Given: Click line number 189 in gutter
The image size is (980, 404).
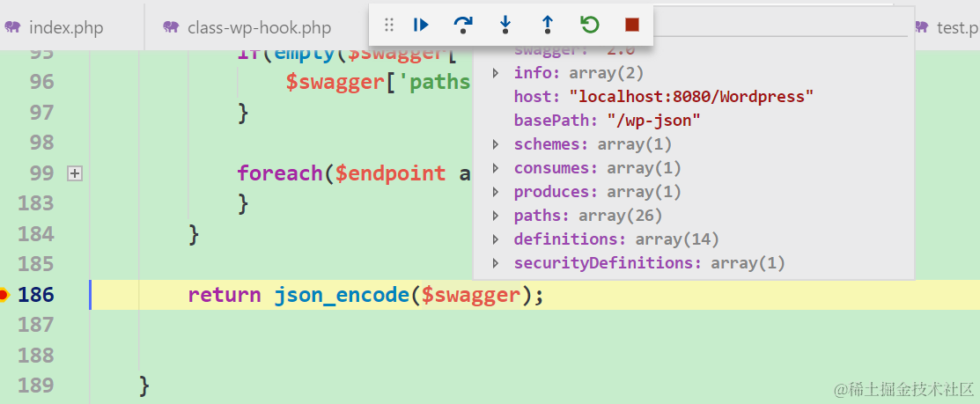Looking at the screenshot, I should click(35, 386).
